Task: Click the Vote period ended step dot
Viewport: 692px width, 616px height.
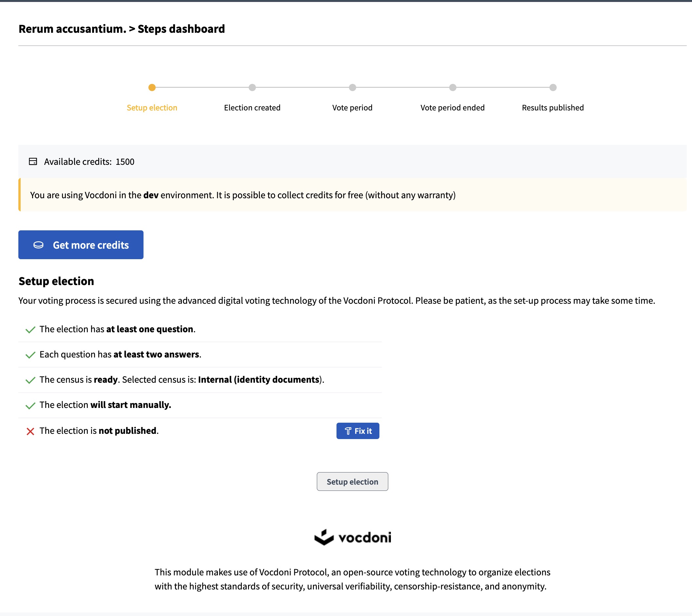Action: click(x=452, y=87)
